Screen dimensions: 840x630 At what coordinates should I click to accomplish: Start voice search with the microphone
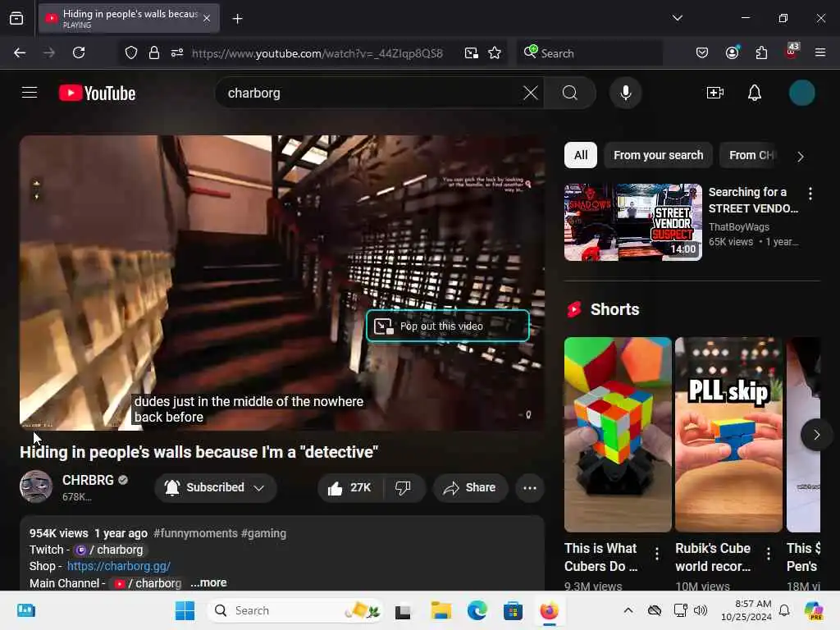click(625, 93)
